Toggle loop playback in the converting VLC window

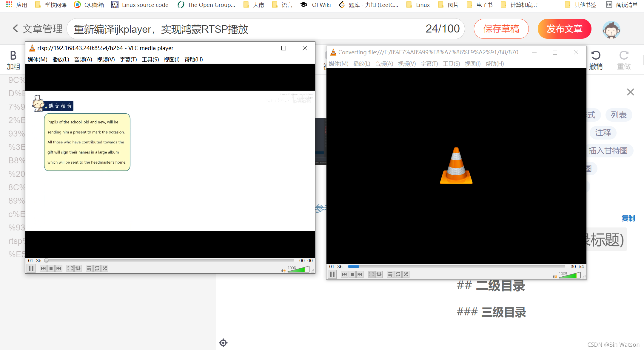[398, 274]
